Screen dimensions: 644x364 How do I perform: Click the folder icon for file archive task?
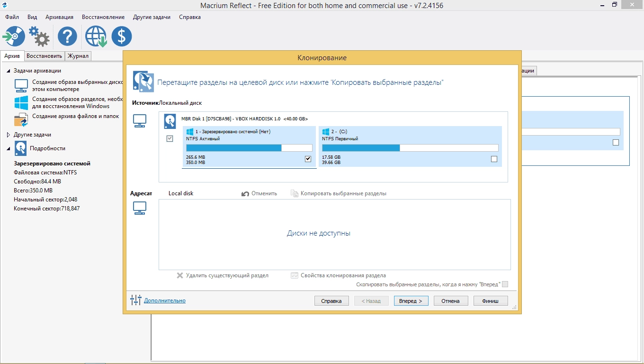pyautogui.click(x=21, y=119)
